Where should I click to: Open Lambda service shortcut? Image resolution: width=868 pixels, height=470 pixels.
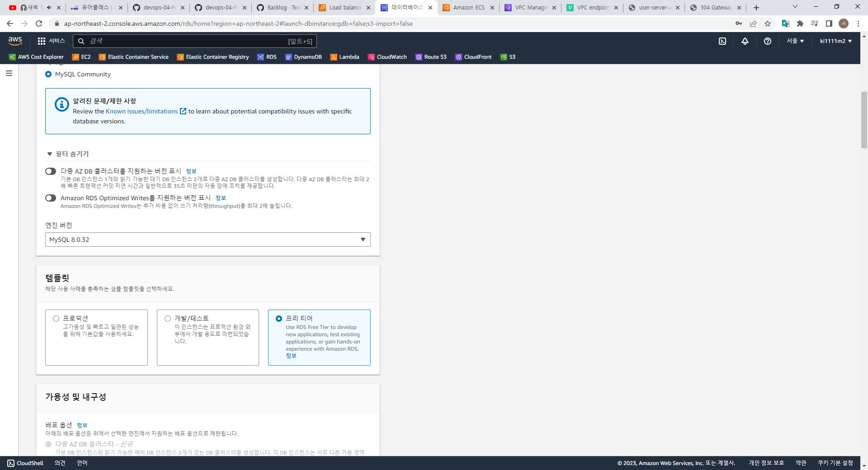[344, 57]
